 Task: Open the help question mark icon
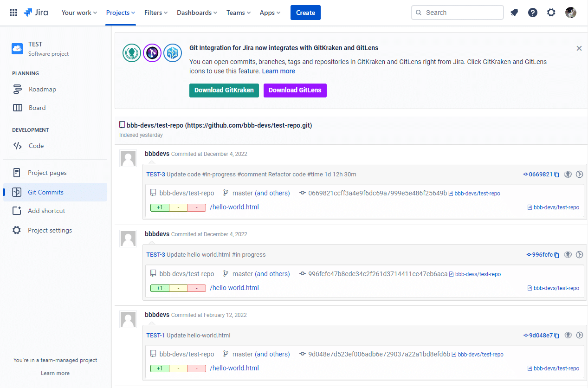[533, 13]
